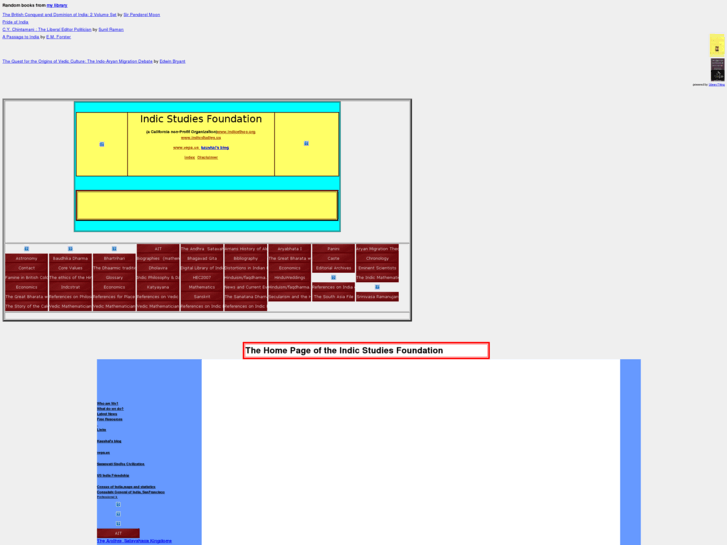
Task: Open Census of India maps sidebar link
Action: [126, 487]
